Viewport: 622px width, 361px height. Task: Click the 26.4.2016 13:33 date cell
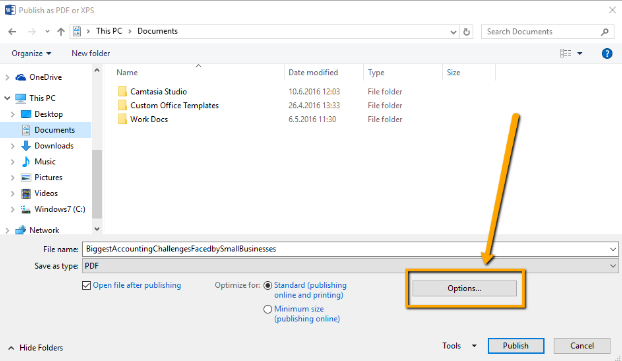pos(314,106)
